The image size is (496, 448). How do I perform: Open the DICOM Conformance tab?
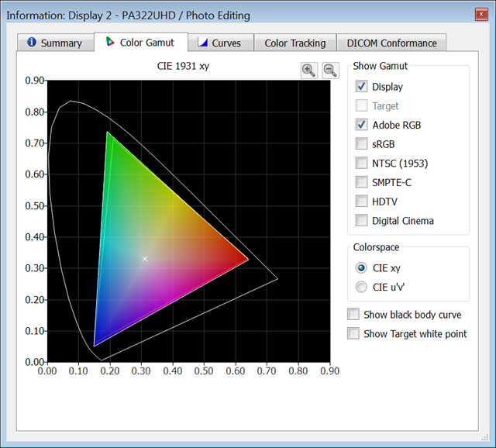click(x=391, y=43)
